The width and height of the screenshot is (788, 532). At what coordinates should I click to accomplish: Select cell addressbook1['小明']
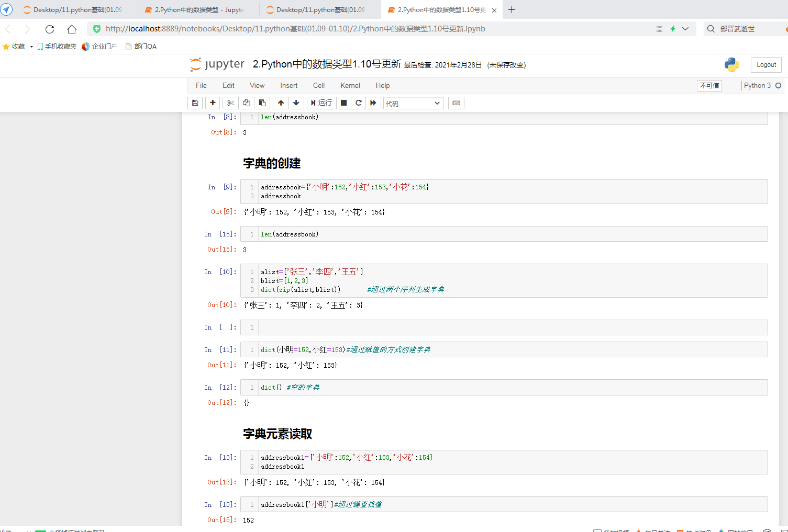point(504,504)
